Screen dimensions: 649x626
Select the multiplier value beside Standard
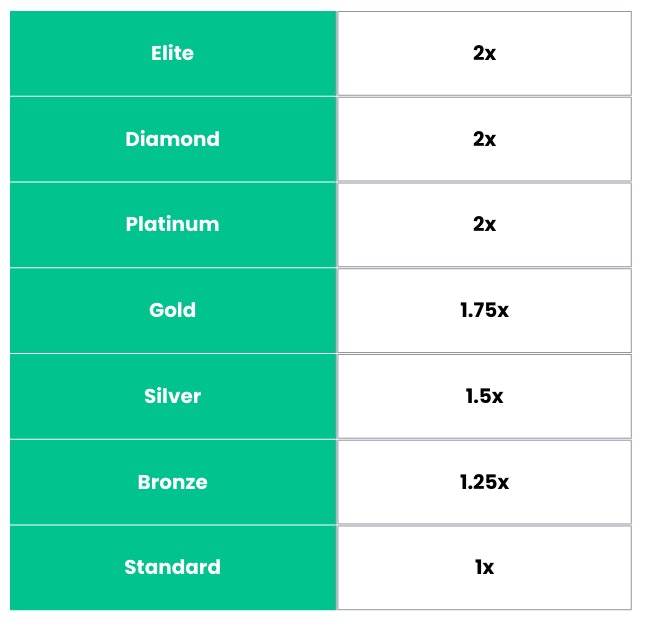click(x=484, y=567)
